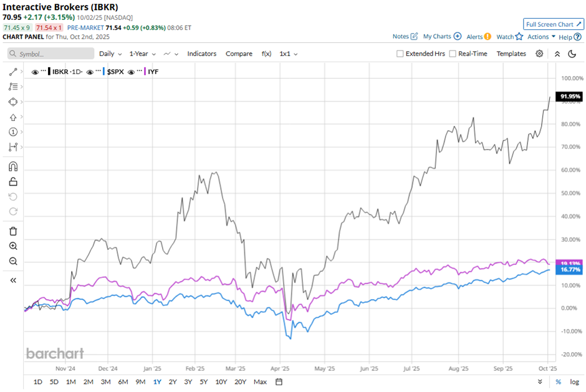The height and width of the screenshot is (392, 586).
Task: Enable the magnet snap tool
Action: [13, 166]
